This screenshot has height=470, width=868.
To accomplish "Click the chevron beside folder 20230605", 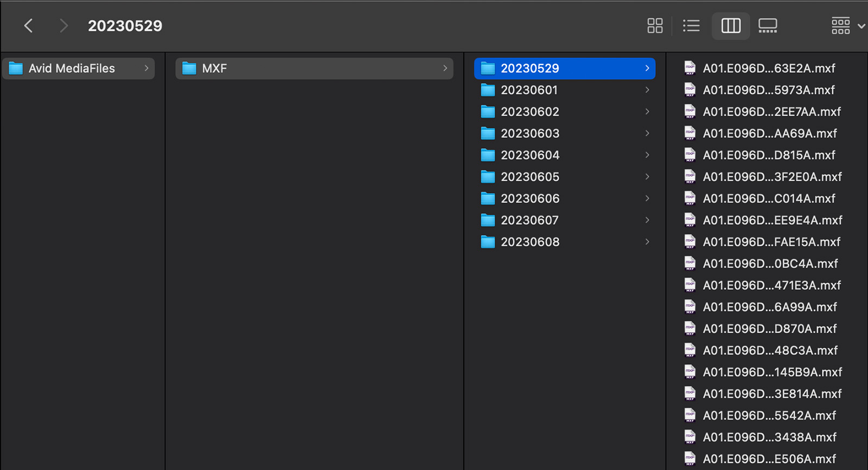I will 647,177.
